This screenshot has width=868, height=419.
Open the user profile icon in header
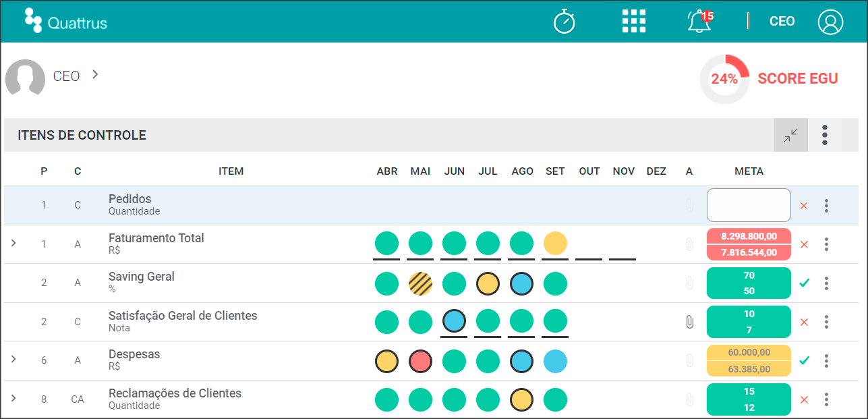pyautogui.click(x=830, y=22)
